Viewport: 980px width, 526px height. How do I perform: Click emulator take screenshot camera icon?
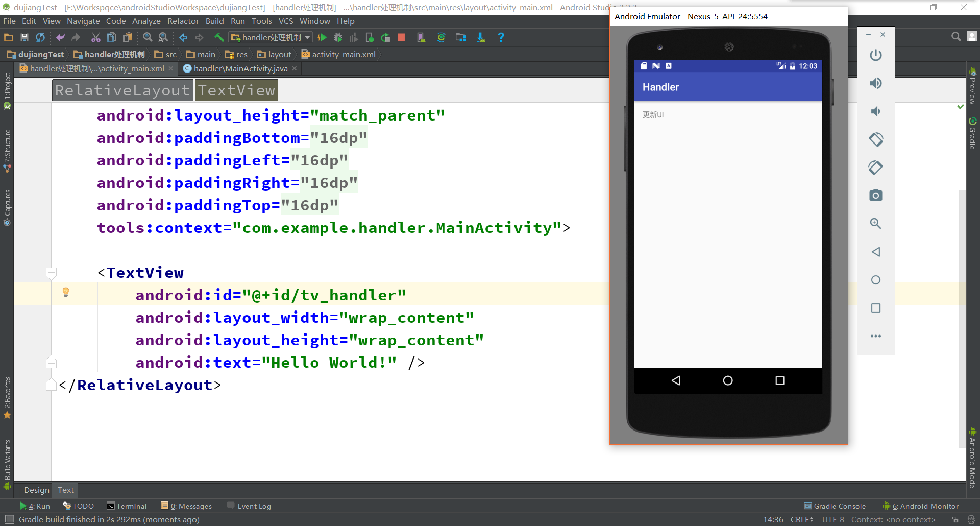click(876, 195)
